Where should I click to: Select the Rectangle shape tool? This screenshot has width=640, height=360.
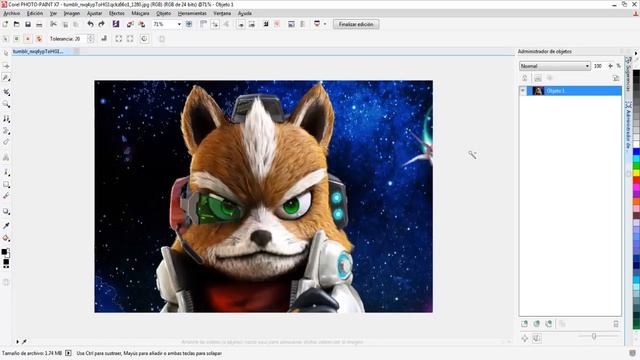[x=6, y=184]
